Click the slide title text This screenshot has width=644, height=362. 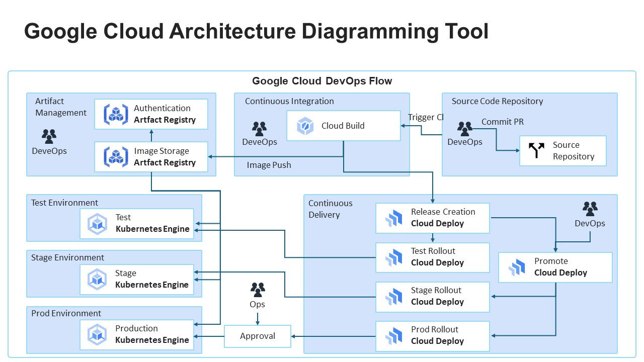click(x=256, y=31)
